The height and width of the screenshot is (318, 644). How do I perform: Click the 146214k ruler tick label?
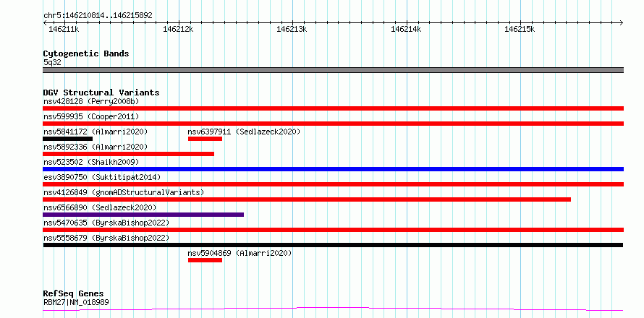pos(406,29)
